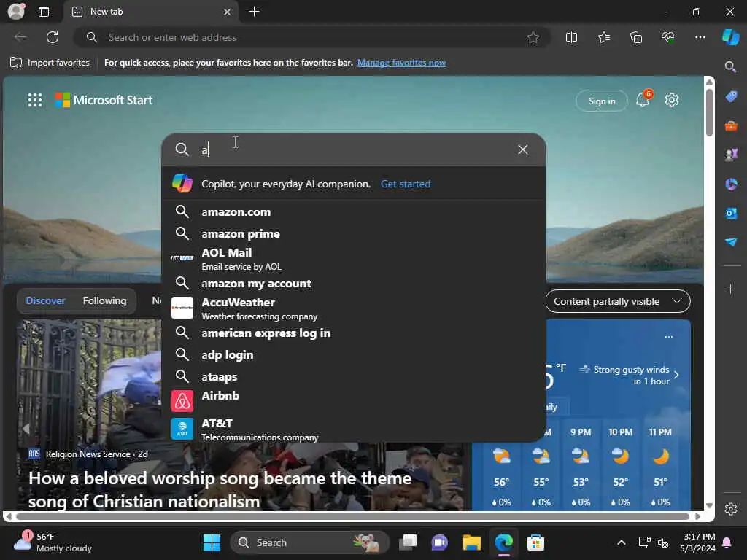Select amazon my account suggestion

[x=354, y=283]
